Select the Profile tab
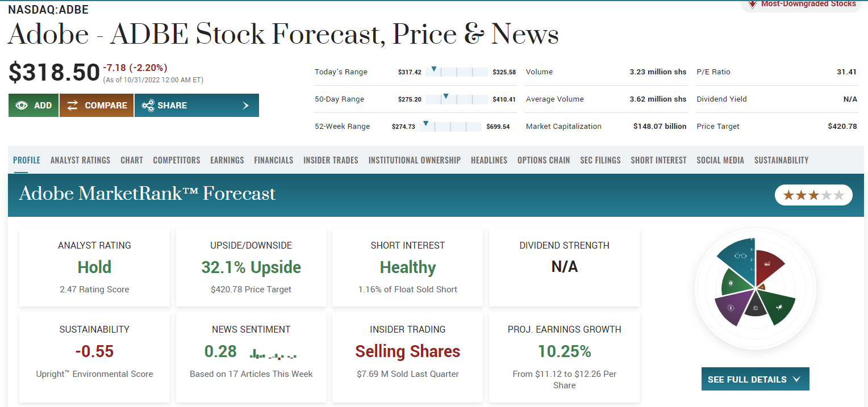Image resolution: width=868 pixels, height=407 pixels. point(27,160)
